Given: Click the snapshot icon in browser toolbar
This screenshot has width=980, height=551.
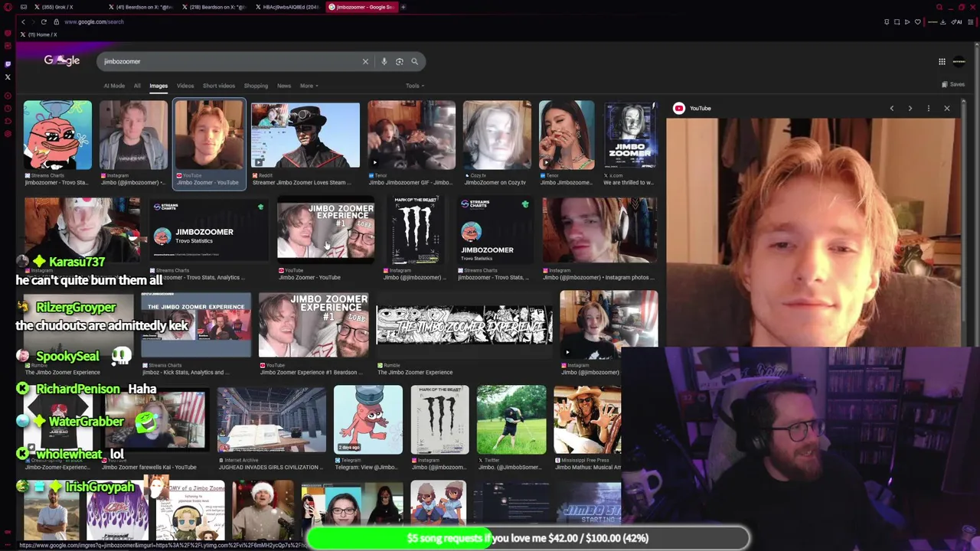Looking at the screenshot, I should [x=897, y=21].
